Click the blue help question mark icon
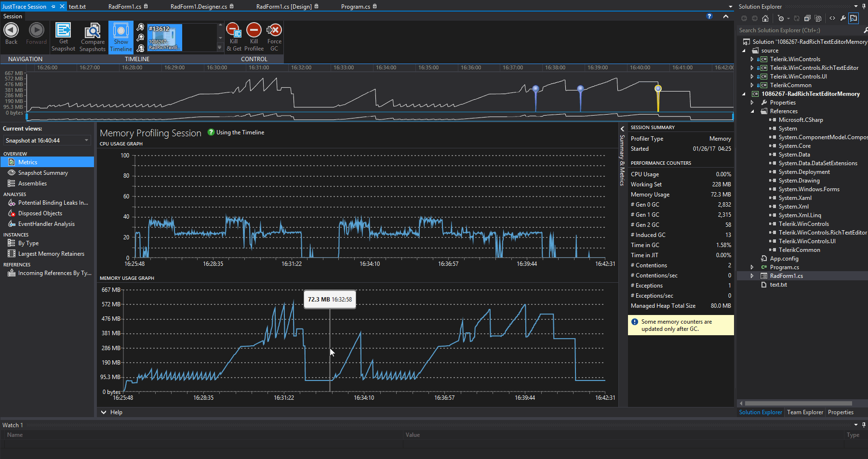 tap(709, 16)
